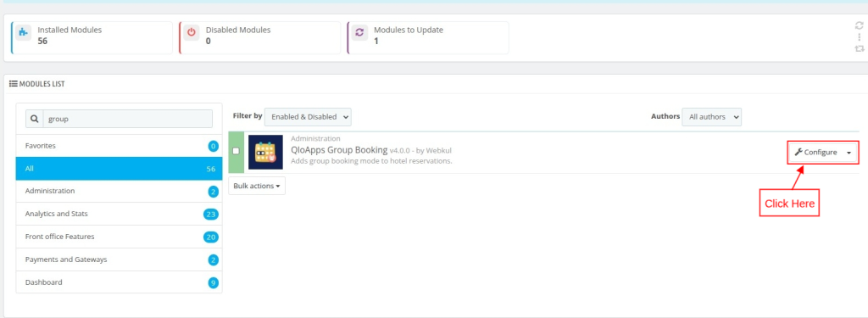Click the panel refresh icon at top right
Screen dimensions: 868x318
[x=860, y=25]
